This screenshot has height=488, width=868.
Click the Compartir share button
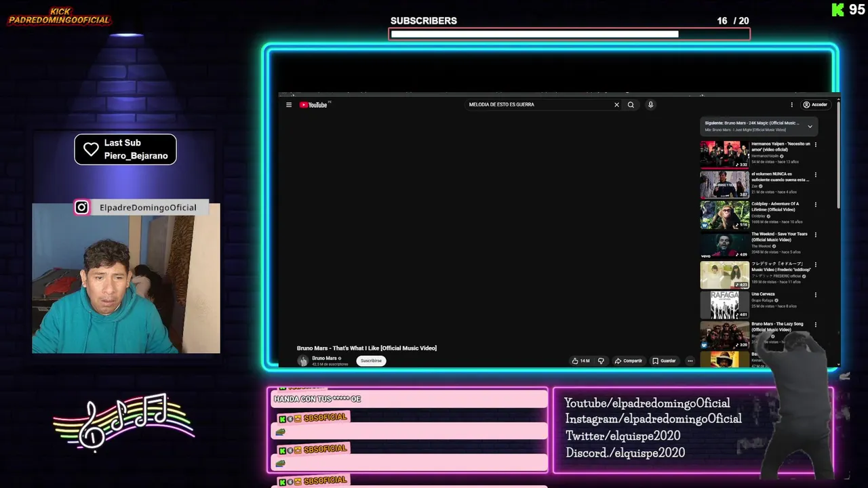pos(629,361)
